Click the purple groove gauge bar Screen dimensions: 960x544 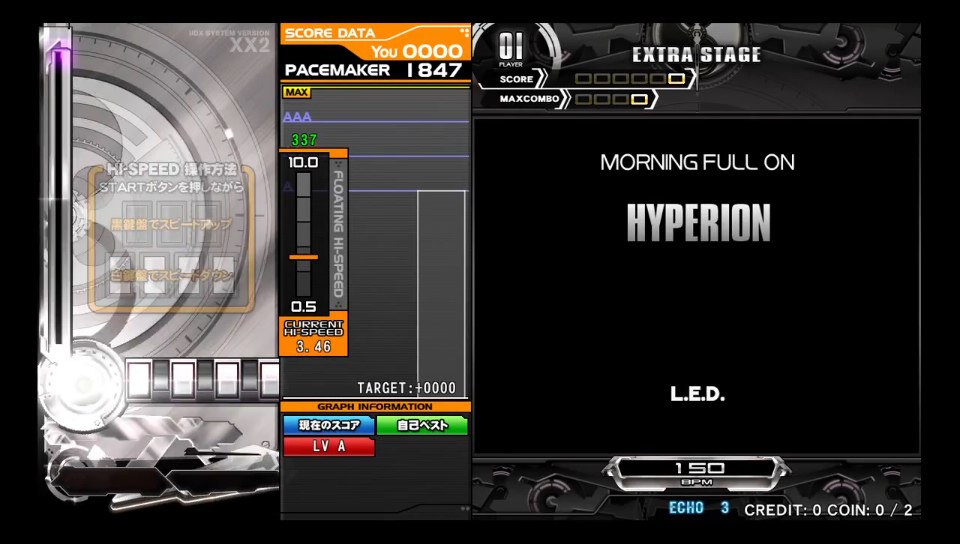[x=60, y=196]
